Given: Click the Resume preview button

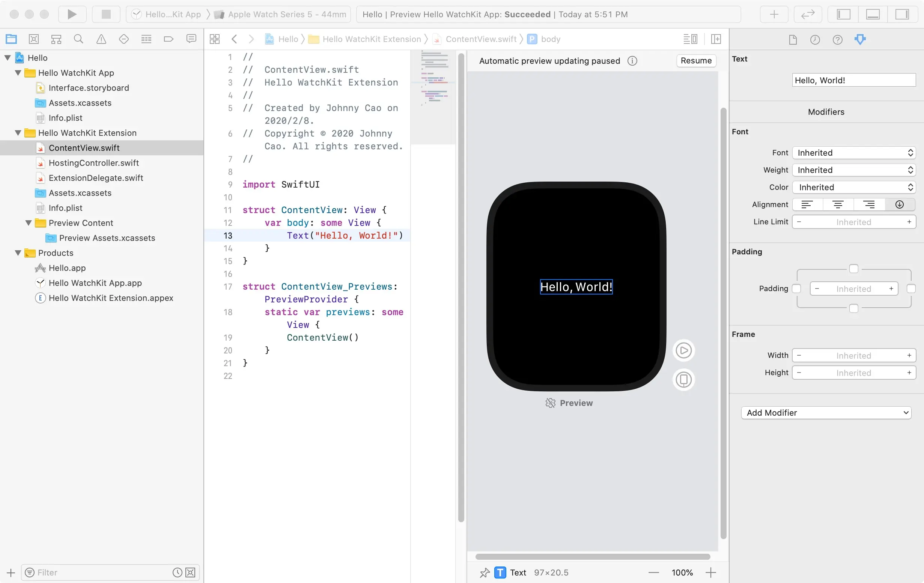Looking at the screenshot, I should [696, 61].
